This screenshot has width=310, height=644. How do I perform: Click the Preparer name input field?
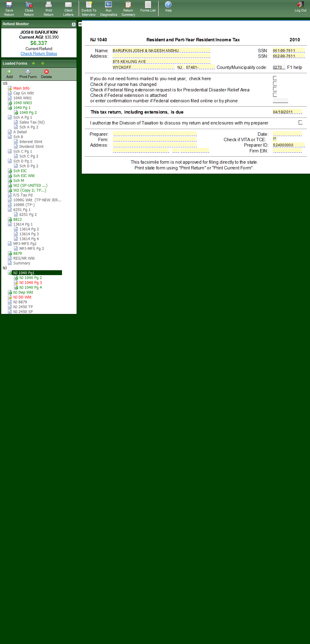(x=155, y=134)
